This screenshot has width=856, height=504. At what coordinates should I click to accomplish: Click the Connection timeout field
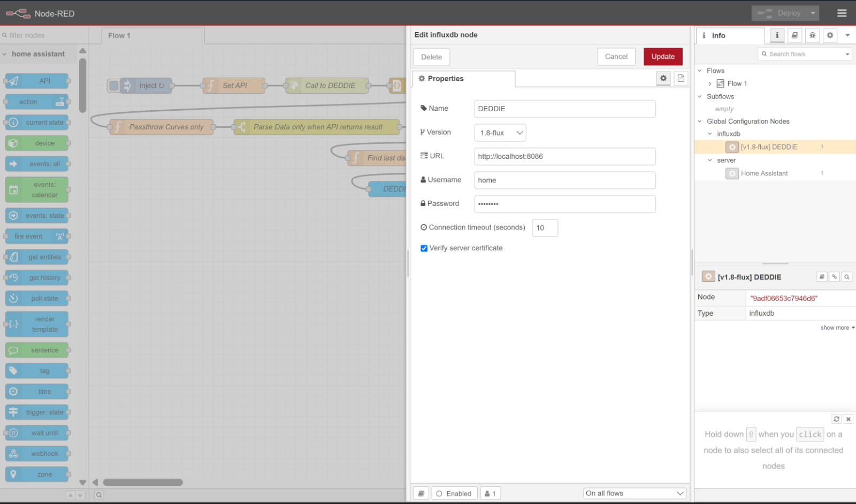545,228
